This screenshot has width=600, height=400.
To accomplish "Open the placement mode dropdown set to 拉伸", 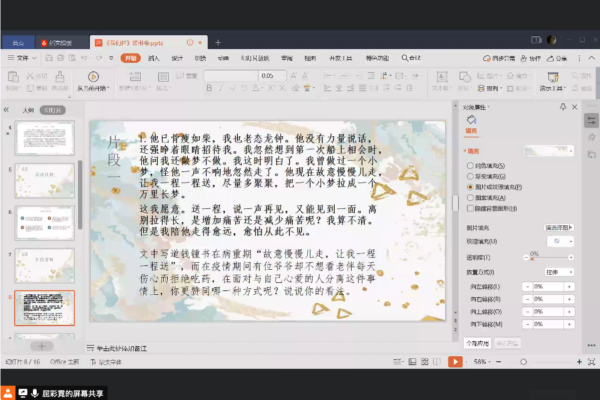I will coord(558,271).
